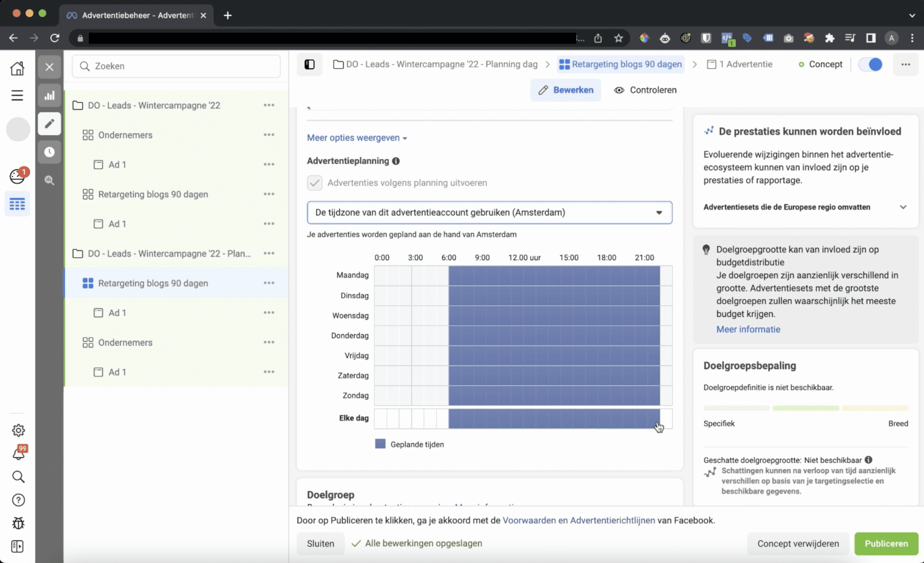Open the help question mark icon
The height and width of the screenshot is (563, 924).
(x=18, y=500)
